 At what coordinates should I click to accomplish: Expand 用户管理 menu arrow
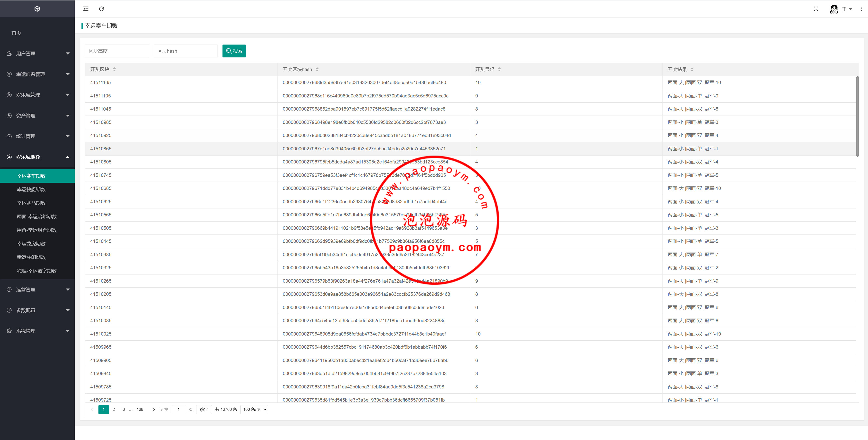68,54
